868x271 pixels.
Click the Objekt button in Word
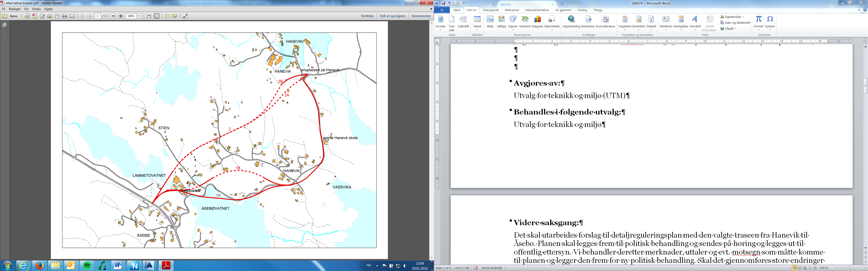[x=728, y=29]
